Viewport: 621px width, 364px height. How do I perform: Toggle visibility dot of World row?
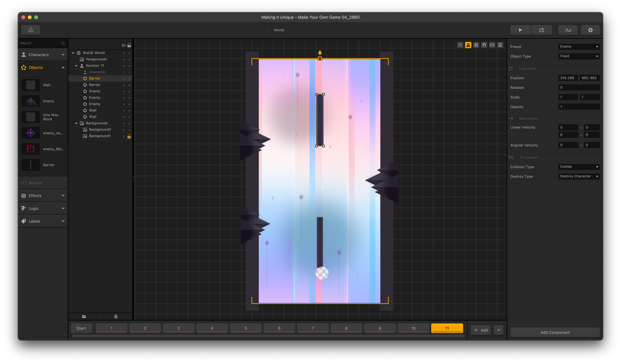click(124, 53)
